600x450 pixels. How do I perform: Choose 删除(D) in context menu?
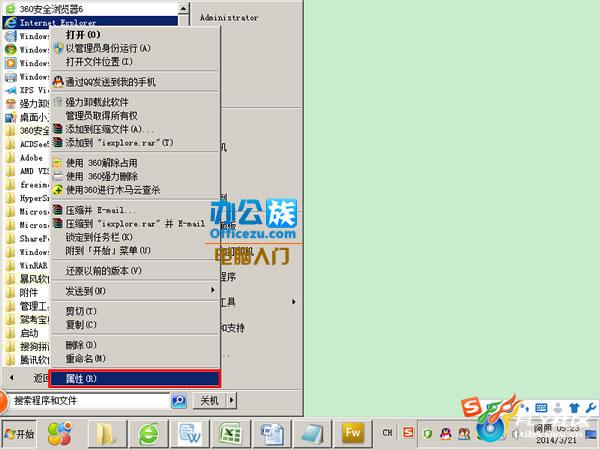coord(134,345)
